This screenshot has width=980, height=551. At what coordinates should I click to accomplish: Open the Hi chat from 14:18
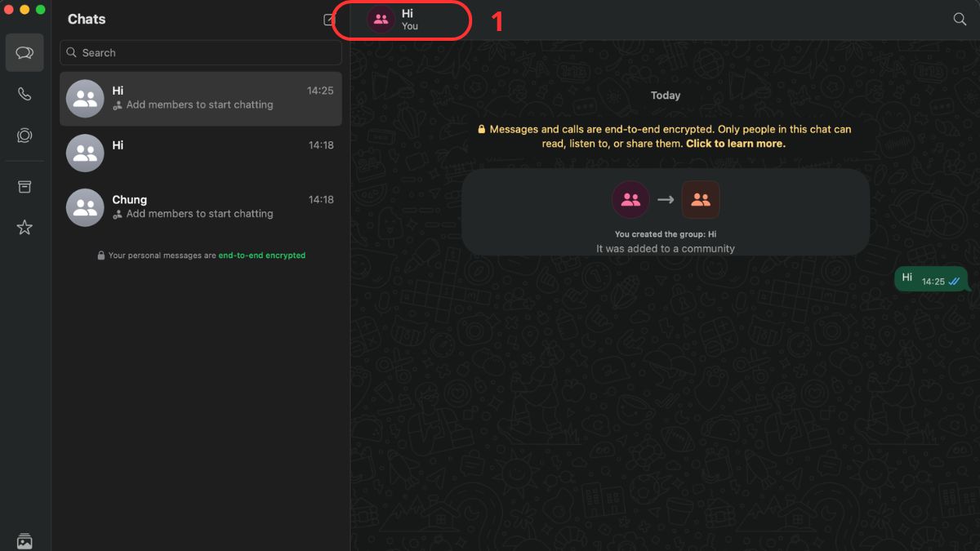pyautogui.click(x=201, y=153)
